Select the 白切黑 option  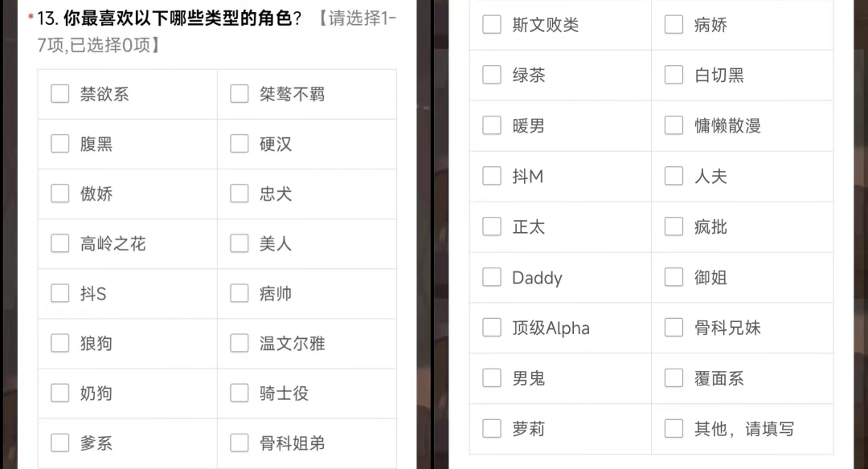point(674,75)
